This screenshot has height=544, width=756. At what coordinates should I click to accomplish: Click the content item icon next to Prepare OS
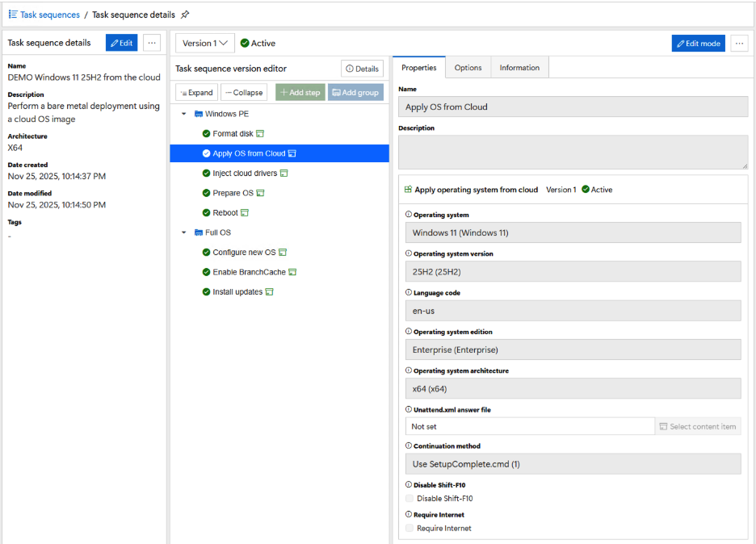260,194
